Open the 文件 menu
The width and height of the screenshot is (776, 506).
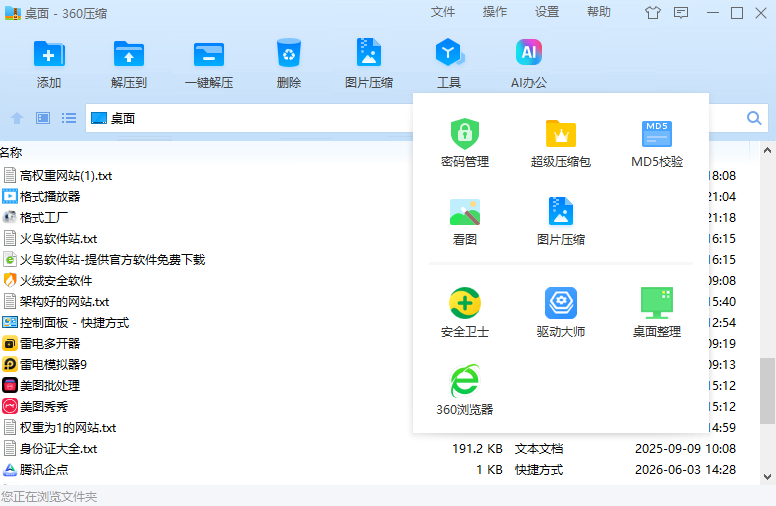coord(442,12)
